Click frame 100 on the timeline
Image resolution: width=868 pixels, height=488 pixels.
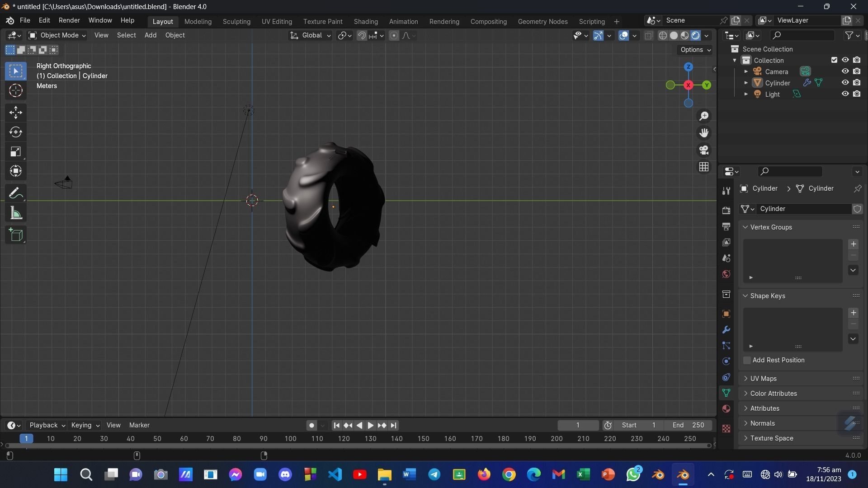click(x=290, y=439)
